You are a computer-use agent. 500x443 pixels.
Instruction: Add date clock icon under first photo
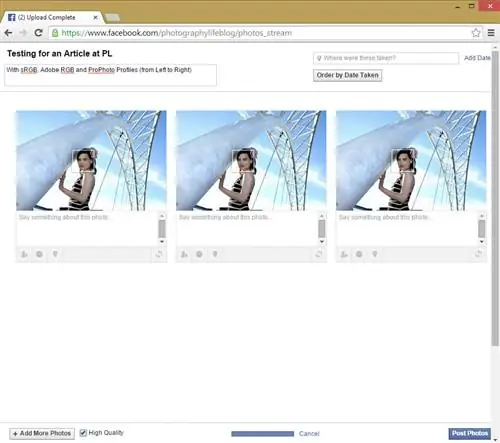(x=39, y=254)
